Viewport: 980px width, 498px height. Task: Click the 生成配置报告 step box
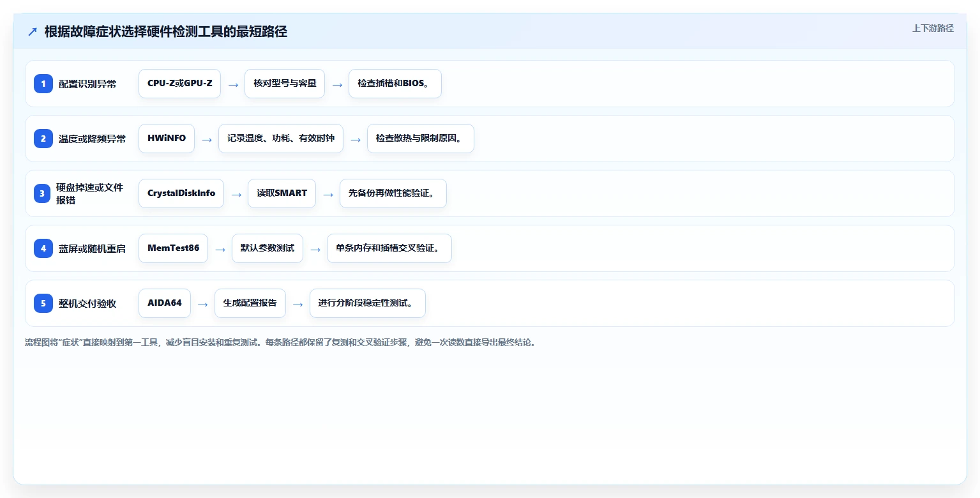coord(250,303)
